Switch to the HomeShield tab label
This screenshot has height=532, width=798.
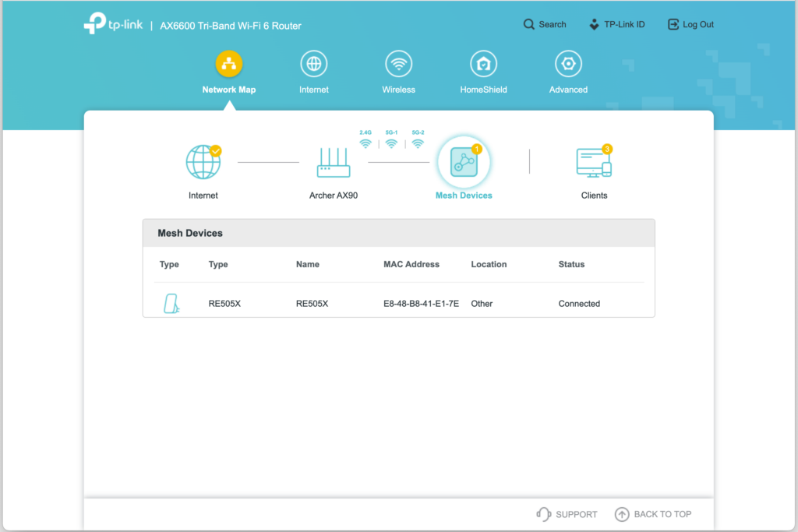click(x=483, y=90)
